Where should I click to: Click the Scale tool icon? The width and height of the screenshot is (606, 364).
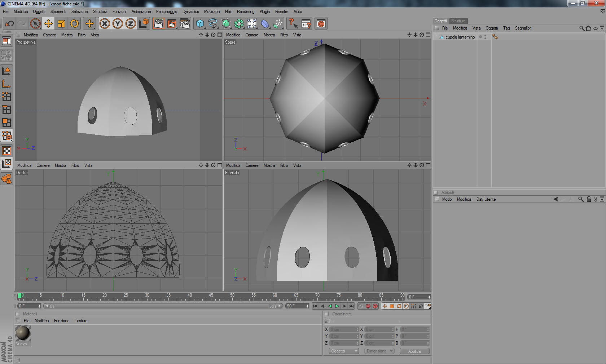click(61, 24)
